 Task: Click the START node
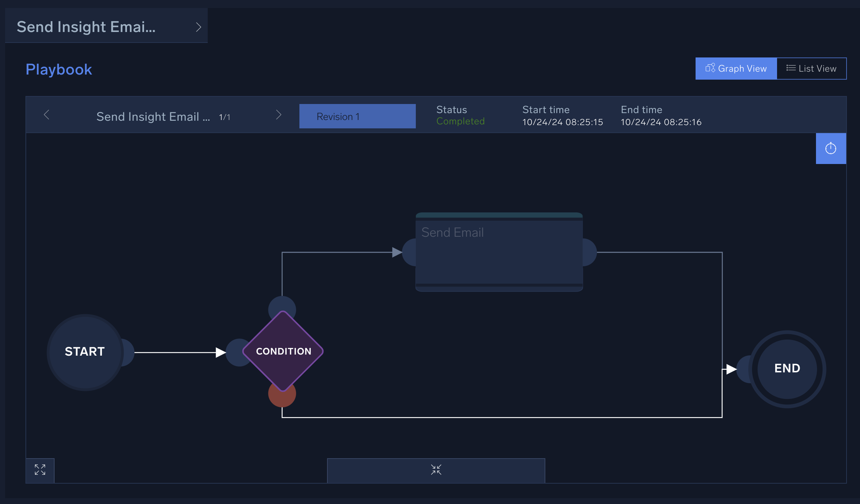(x=85, y=352)
